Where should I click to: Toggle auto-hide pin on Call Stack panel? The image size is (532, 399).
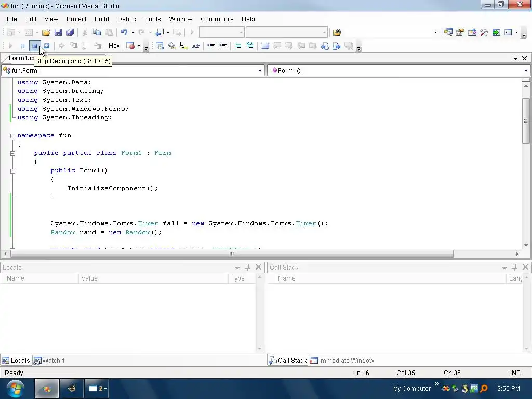click(x=514, y=268)
